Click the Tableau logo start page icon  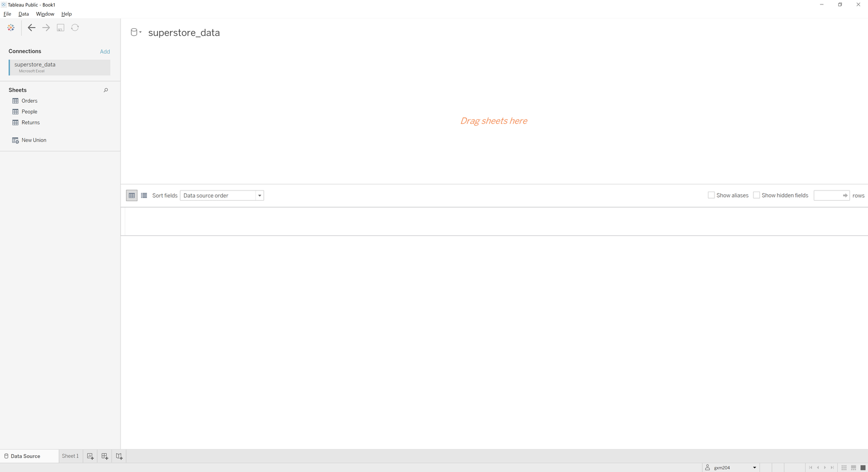pyautogui.click(x=11, y=28)
